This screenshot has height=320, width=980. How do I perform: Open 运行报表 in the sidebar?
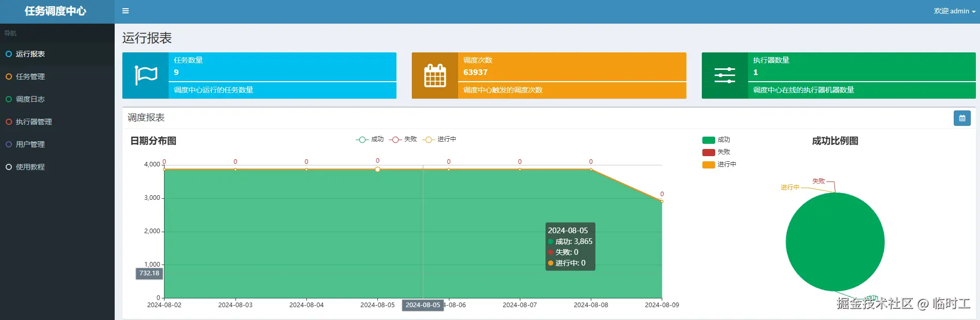57,54
